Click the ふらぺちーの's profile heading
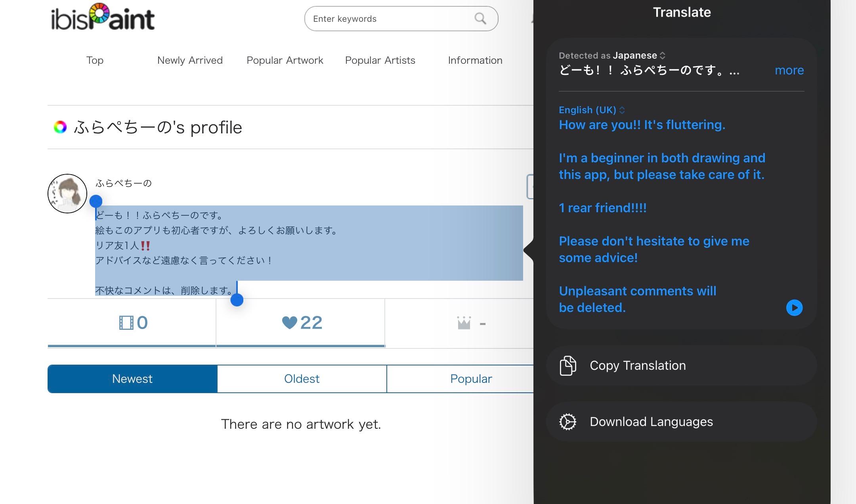 point(158,127)
